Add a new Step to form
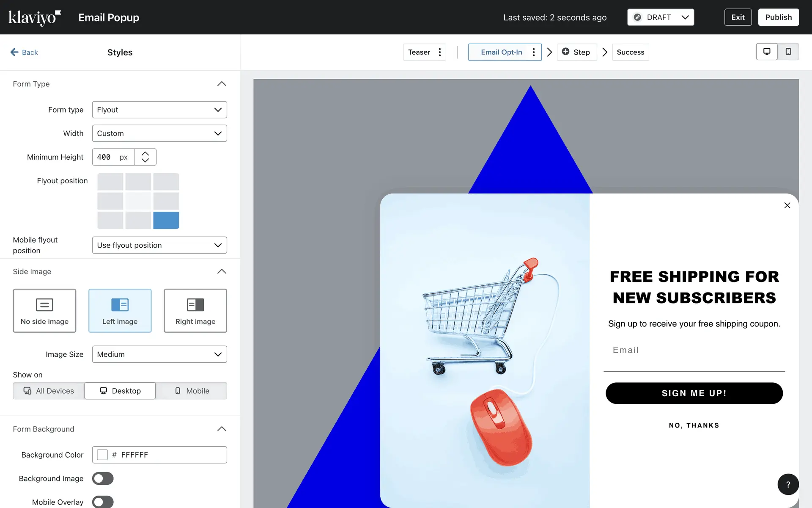This screenshot has width=812, height=508. tap(576, 52)
